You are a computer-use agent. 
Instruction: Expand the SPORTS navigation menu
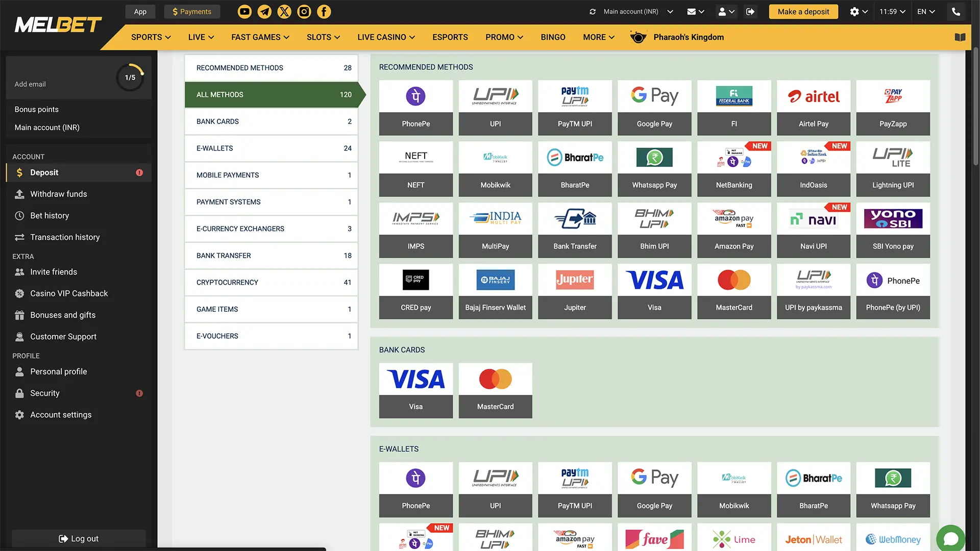(x=150, y=37)
